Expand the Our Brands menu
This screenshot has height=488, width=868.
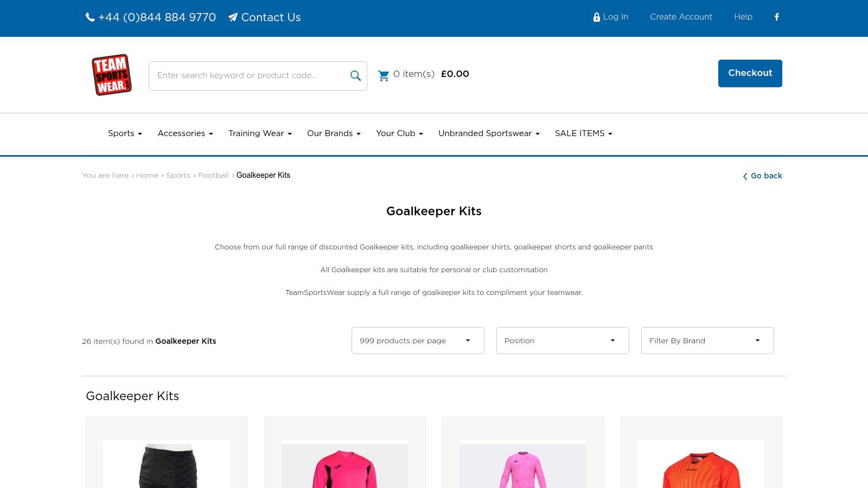pos(334,133)
